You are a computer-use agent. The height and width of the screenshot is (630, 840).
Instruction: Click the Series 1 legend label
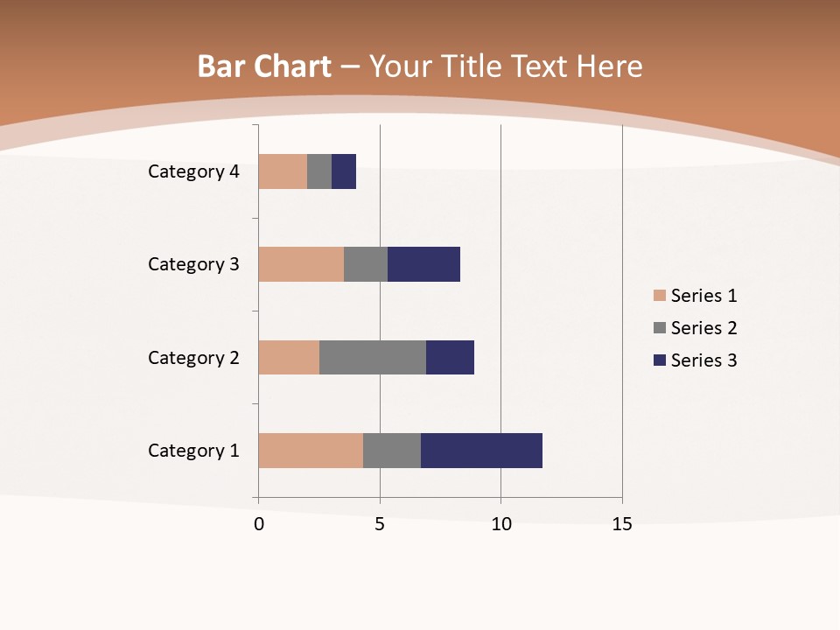click(x=703, y=295)
